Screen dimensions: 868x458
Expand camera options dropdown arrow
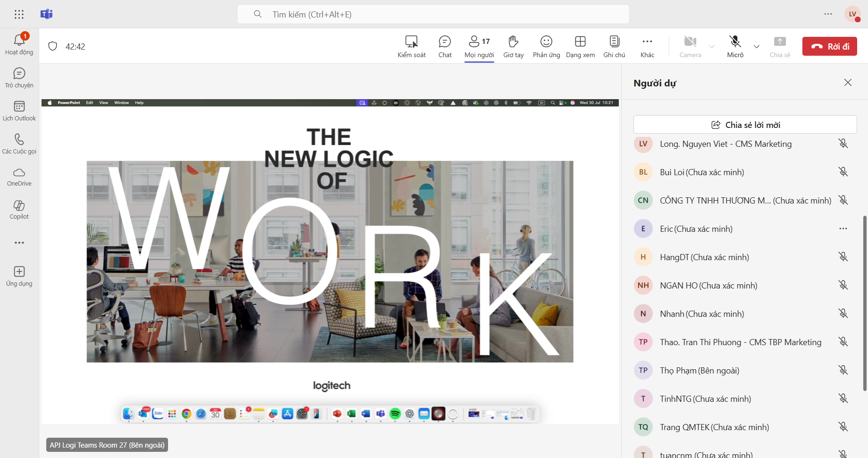tap(712, 46)
